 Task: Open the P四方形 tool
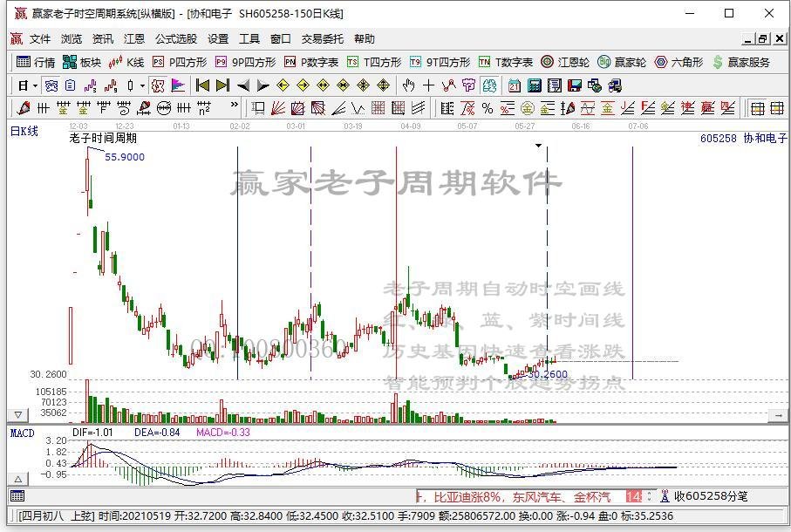[x=181, y=62]
